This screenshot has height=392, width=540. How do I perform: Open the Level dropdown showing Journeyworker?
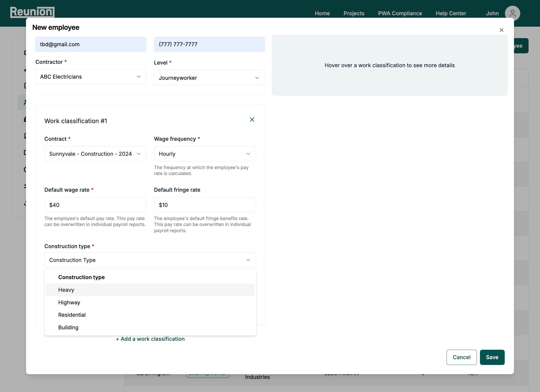[x=209, y=78]
